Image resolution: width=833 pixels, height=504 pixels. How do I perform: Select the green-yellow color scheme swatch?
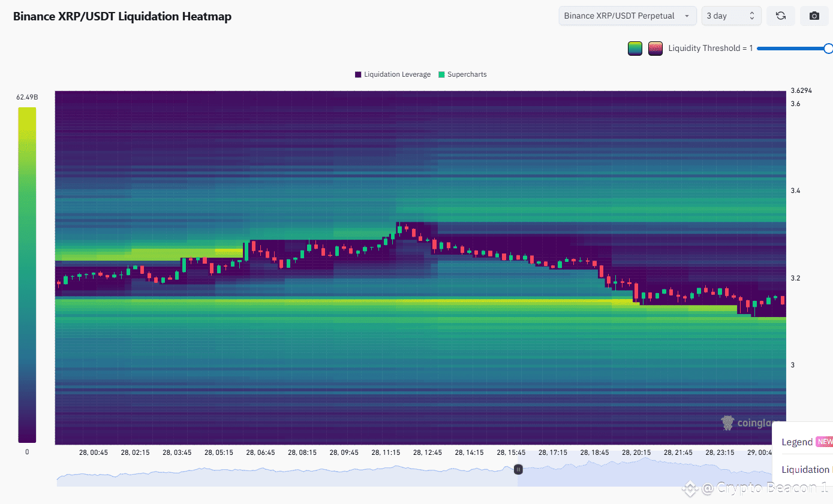(635, 49)
